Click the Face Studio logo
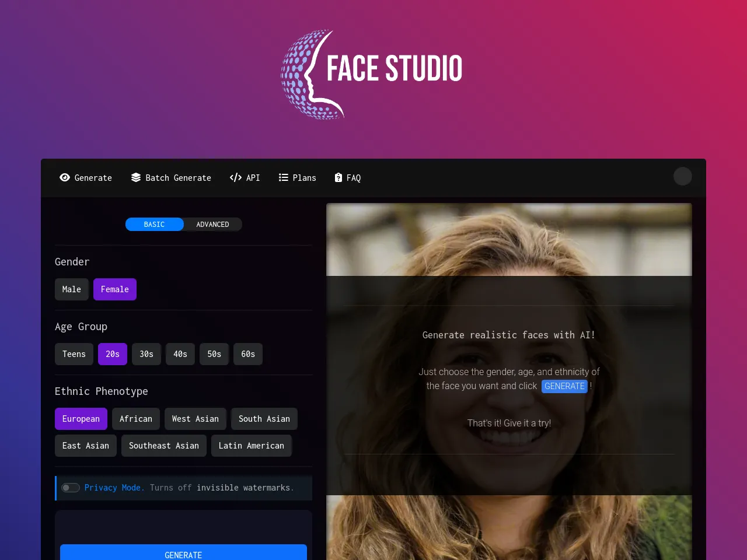Viewport: 747px width, 560px height. tap(372, 74)
